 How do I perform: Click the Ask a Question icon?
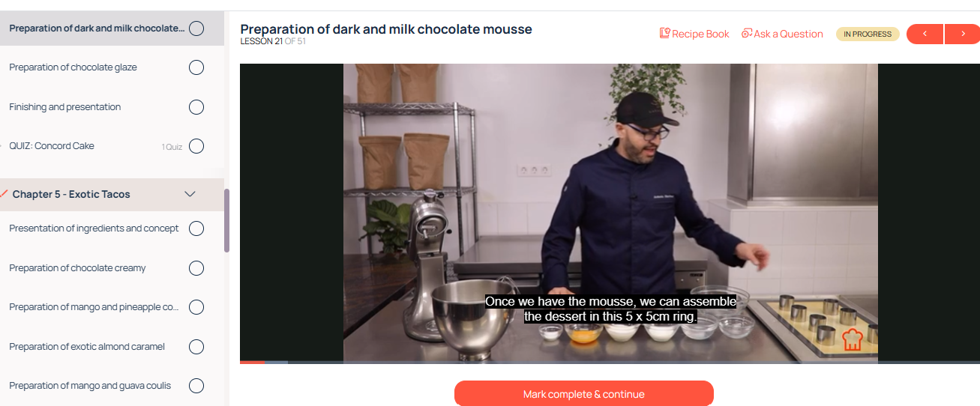tap(746, 33)
